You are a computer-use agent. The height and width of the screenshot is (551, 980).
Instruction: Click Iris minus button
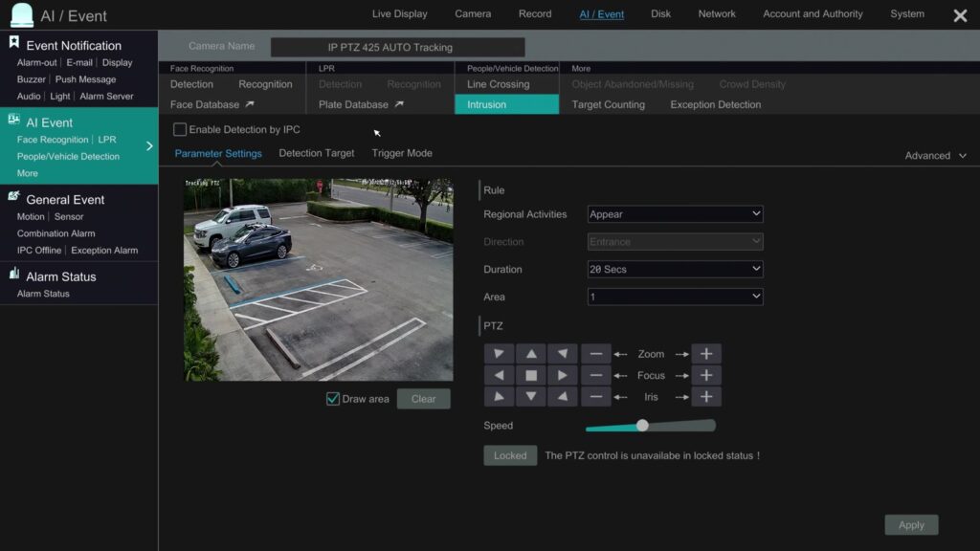pyautogui.click(x=595, y=397)
